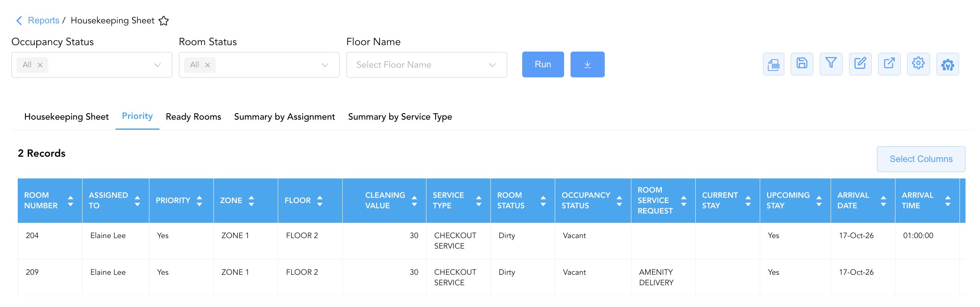
Task: Click the AMENITY DELIVERY request cell
Action: [663, 278]
